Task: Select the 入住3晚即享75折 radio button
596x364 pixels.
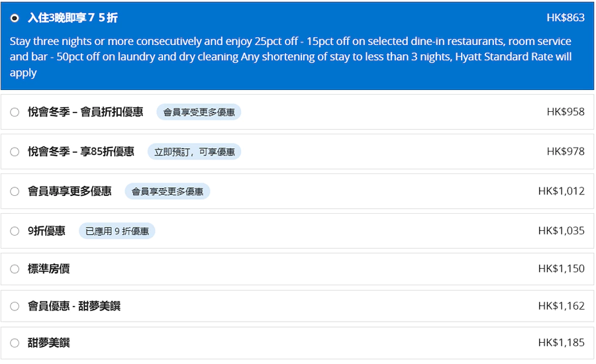Action: [x=15, y=18]
